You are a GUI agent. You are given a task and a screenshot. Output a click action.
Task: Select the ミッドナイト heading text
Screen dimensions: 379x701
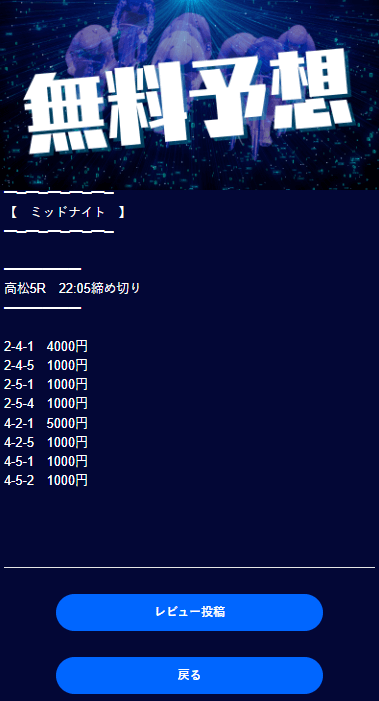point(67,212)
